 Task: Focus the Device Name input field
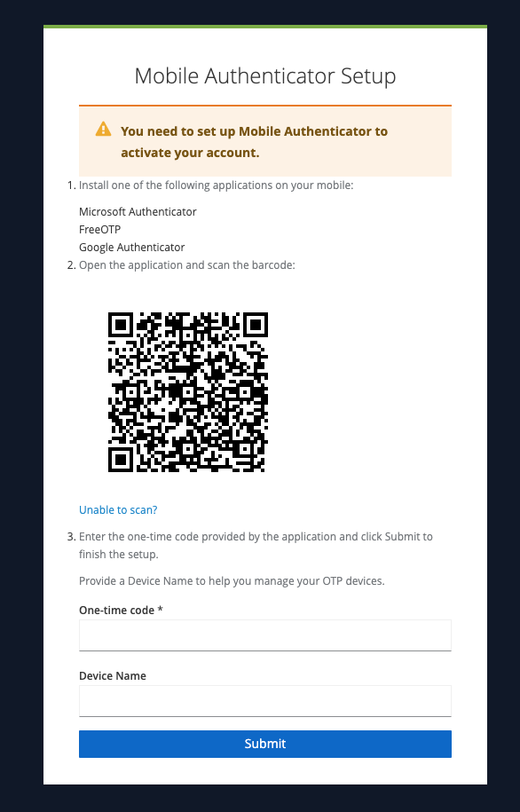(x=265, y=701)
